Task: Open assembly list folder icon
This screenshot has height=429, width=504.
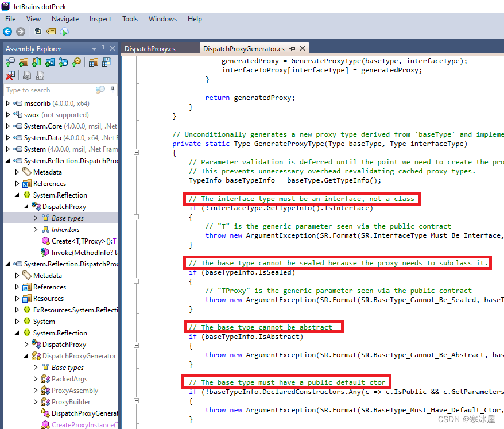Action: point(94,62)
